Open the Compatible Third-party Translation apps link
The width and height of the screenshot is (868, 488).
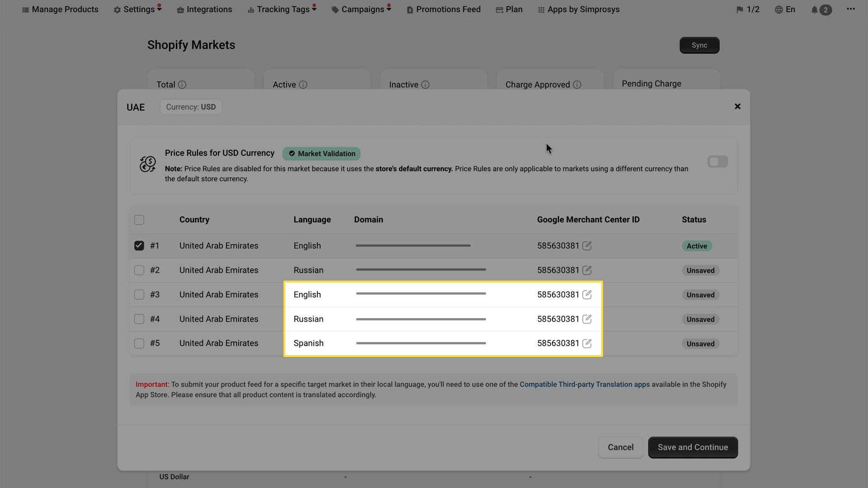tap(584, 385)
